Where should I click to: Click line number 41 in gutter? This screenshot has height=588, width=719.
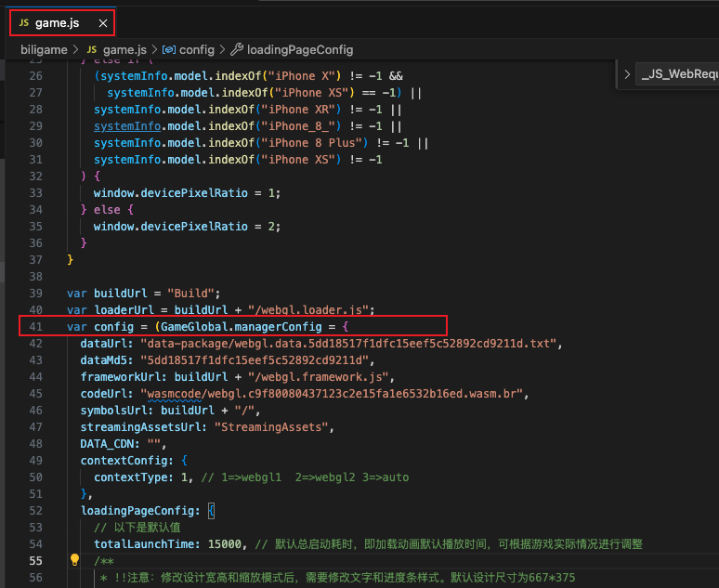36,327
